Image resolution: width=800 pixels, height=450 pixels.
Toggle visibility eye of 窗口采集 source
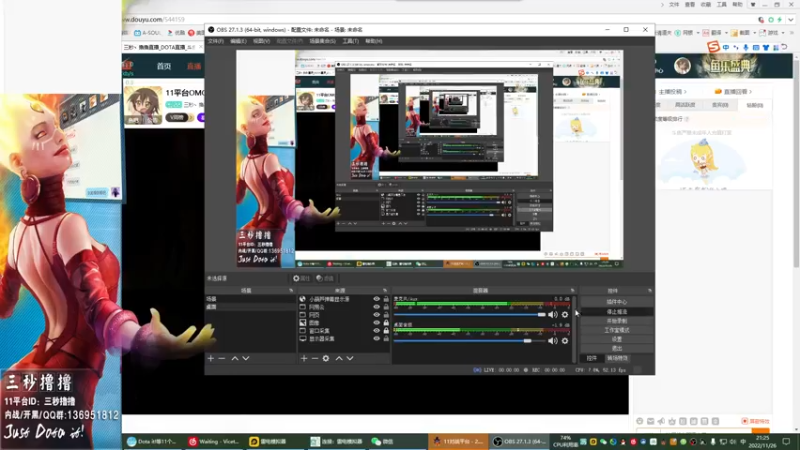point(377,331)
